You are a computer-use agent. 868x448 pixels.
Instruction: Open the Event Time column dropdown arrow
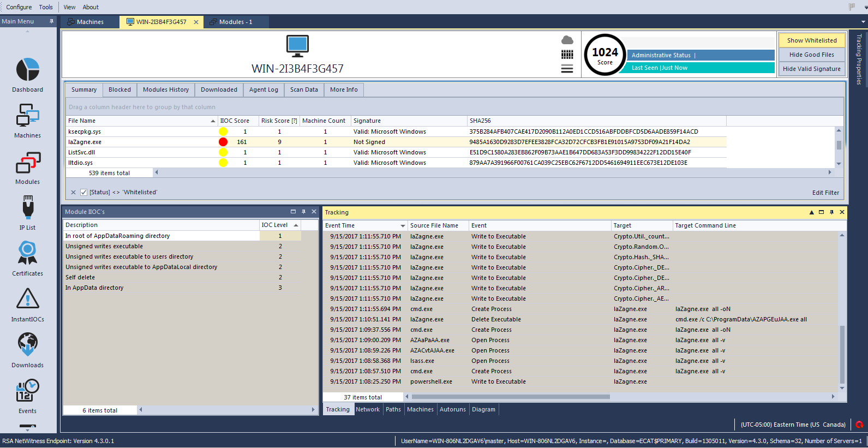pyautogui.click(x=403, y=226)
